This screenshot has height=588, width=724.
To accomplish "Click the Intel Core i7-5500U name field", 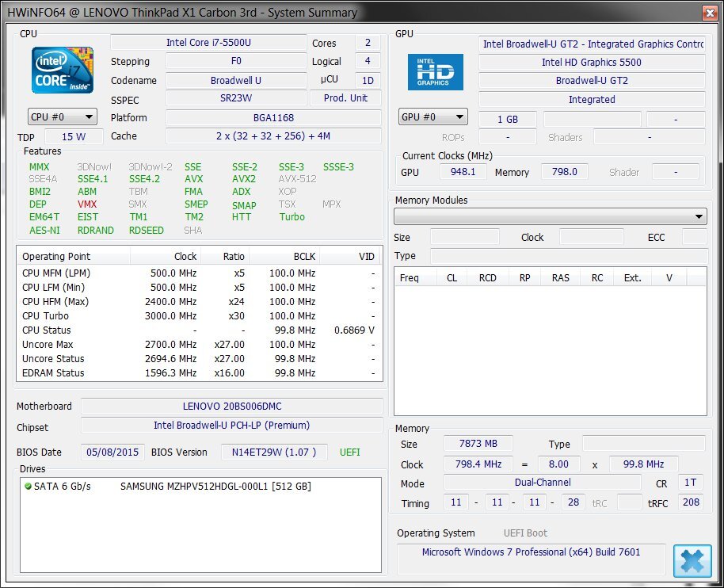I will pyautogui.click(x=208, y=43).
